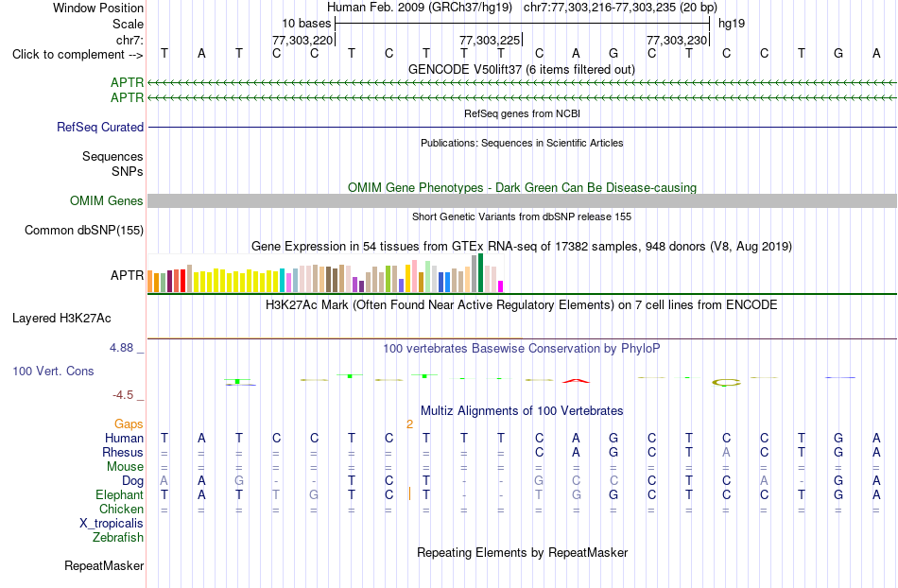Image resolution: width=898 pixels, height=588 pixels.
Task: Click the first T base in the sequence row
Action: (x=164, y=53)
